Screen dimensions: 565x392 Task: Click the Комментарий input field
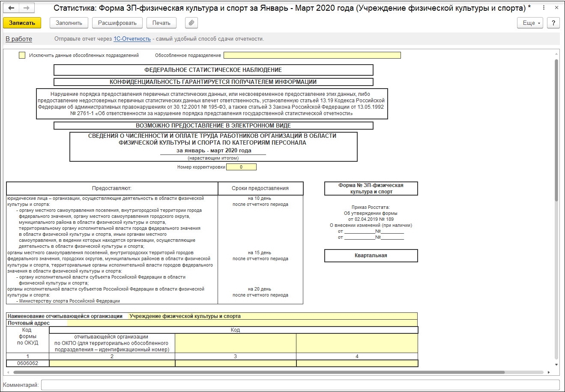300,385
